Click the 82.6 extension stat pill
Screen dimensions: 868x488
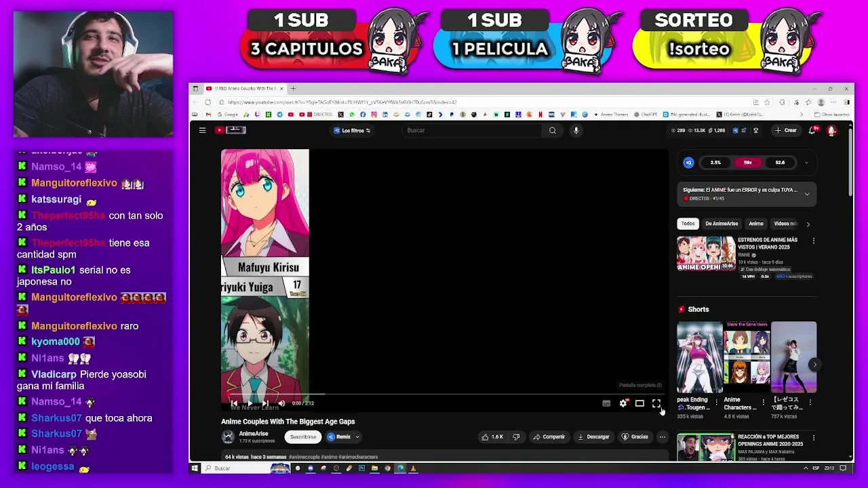pos(780,163)
